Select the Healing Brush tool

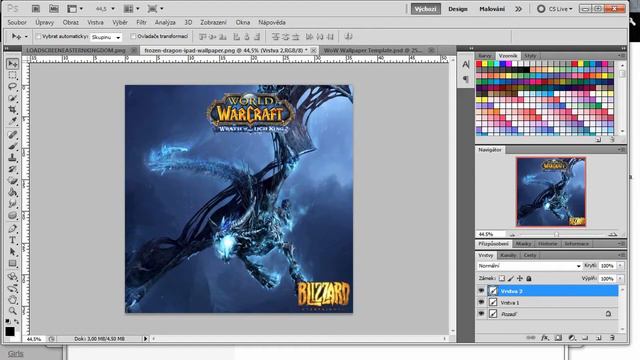(13, 135)
